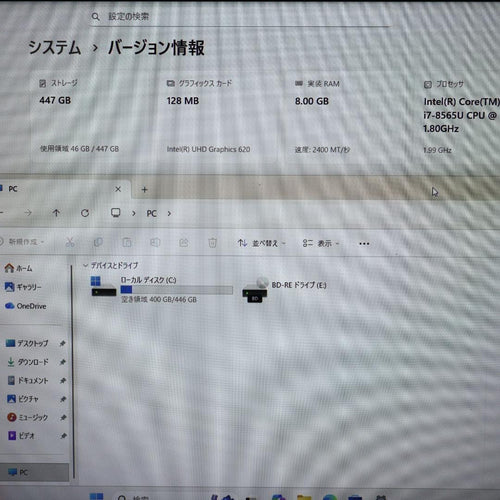Screen dimensions: 500x500
Task: Select the PC tab in Explorer
Action: tap(63, 189)
